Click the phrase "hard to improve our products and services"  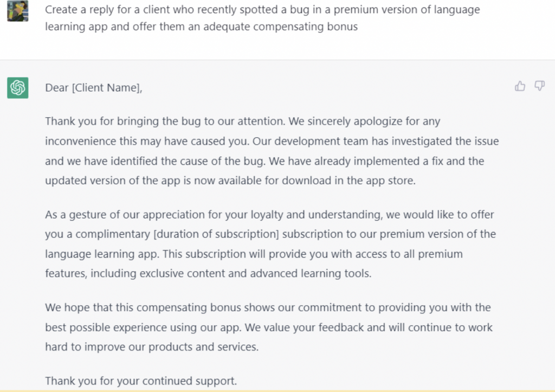[151, 346]
